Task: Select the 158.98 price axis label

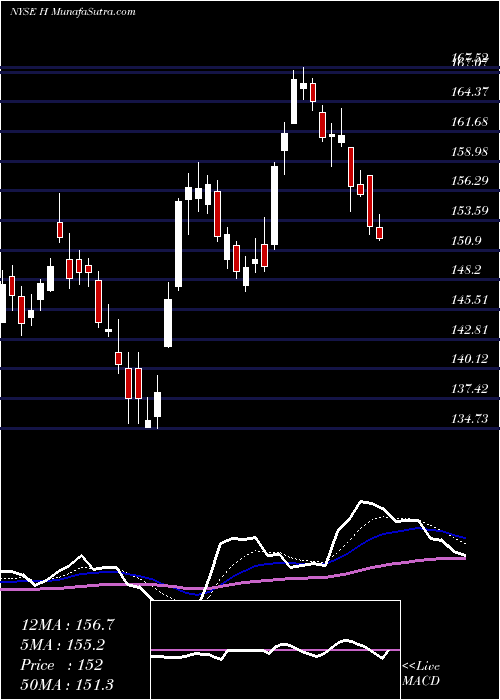Action: point(470,151)
